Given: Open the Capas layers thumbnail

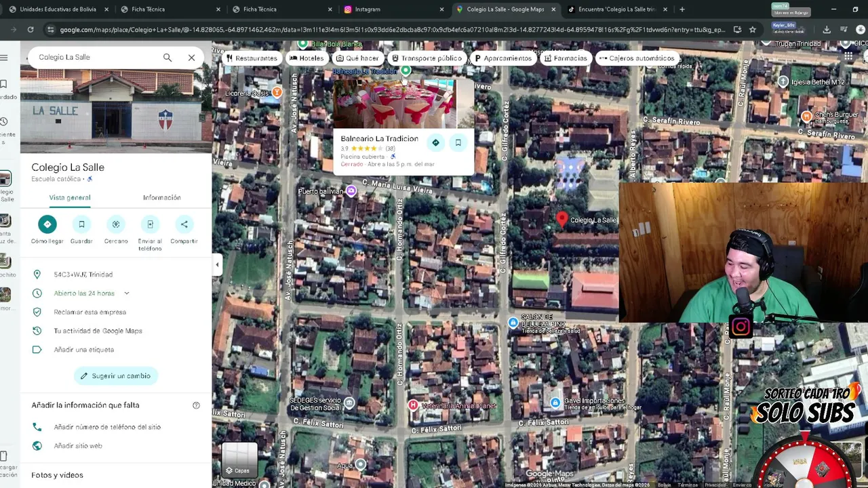Looking at the screenshot, I should click(239, 461).
